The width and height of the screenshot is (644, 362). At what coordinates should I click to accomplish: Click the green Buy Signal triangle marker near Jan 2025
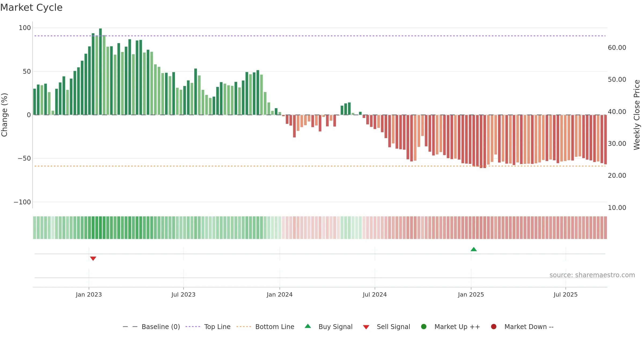tap(474, 249)
